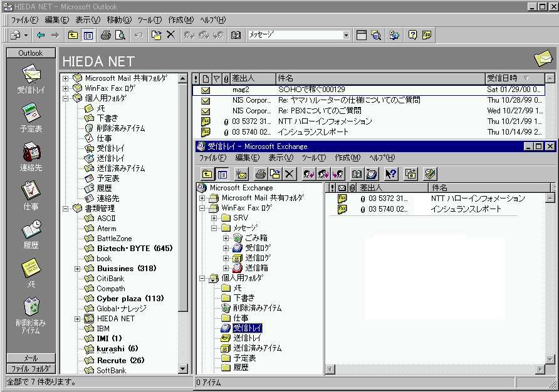
Task: Expand the Buissines (318) folder node
Action: tap(77, 269)
